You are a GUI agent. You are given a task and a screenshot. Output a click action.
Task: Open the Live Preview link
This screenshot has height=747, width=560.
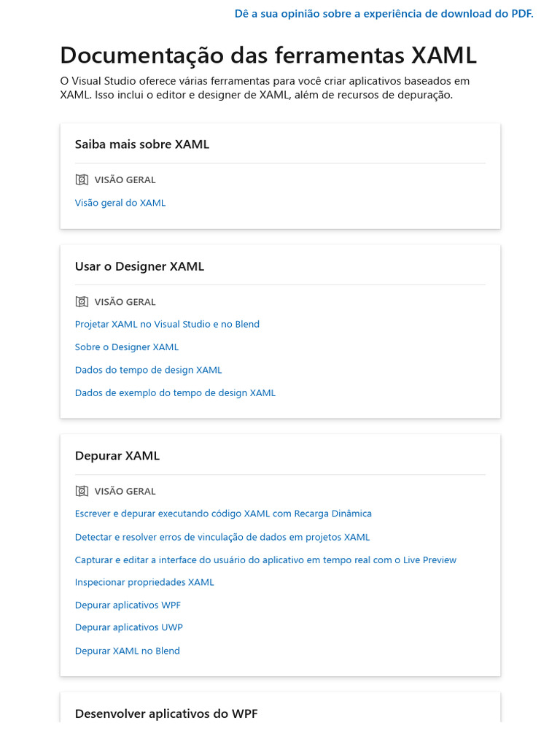coord(265,560)
